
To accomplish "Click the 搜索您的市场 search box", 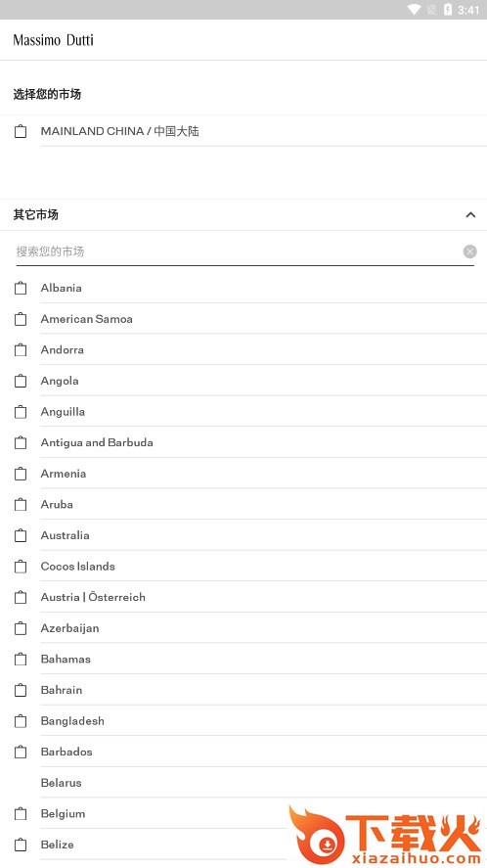I will (x=238, y=251).
